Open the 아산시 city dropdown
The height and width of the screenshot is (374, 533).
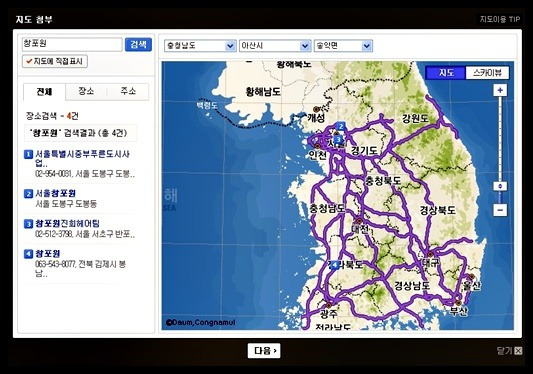[x=275, y=46]
